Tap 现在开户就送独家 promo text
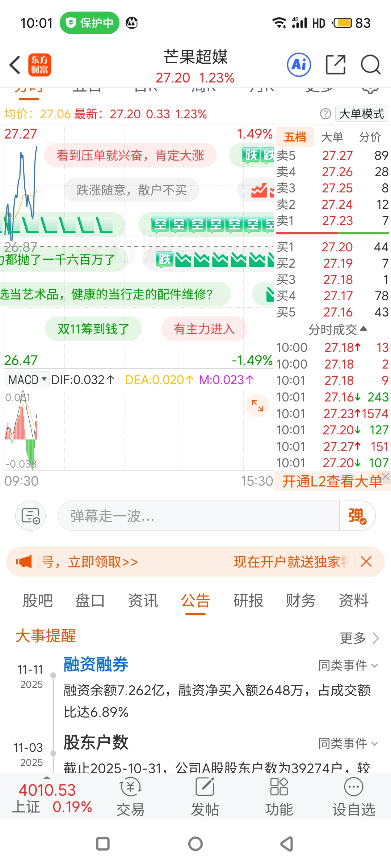The width and height of the screenshot is (391, 868). 291,562
